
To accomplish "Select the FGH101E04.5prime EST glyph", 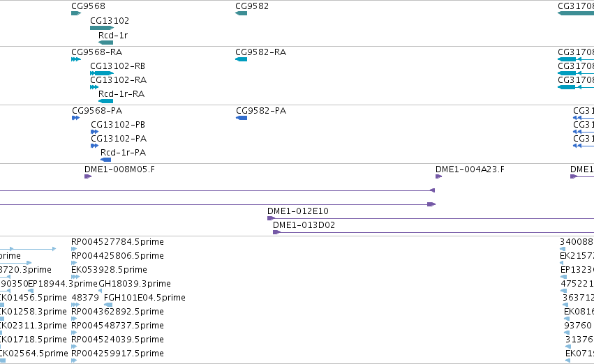I will click(108, 305).
